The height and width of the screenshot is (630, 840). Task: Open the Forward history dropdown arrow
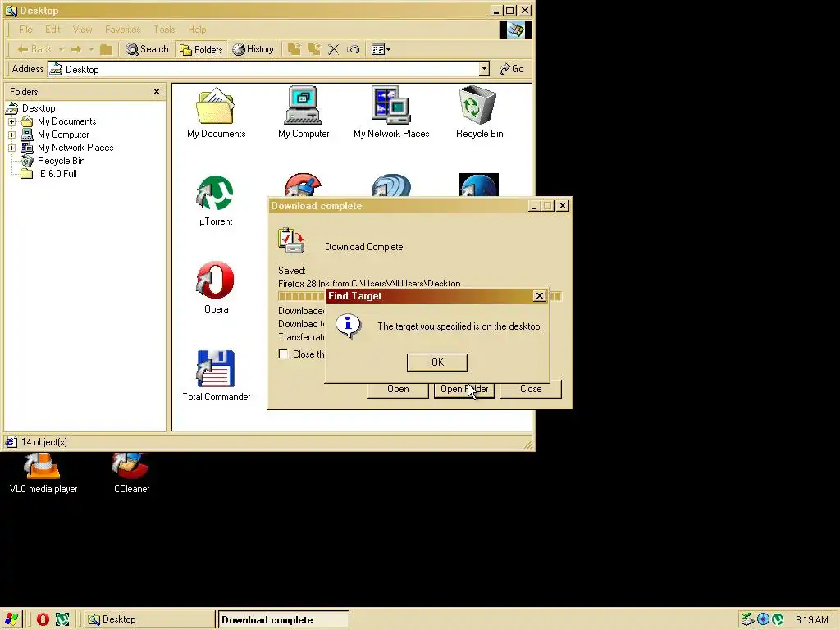[x=91, y=49]
